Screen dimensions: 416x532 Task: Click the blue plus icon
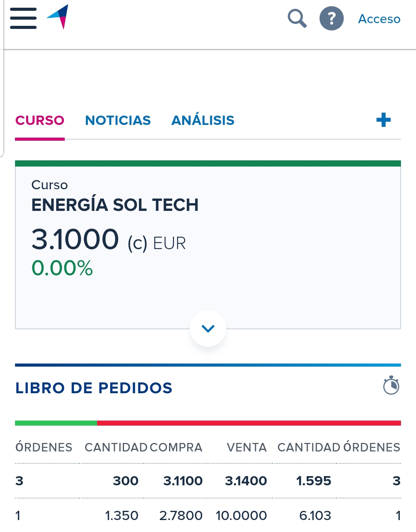pyautogui.click(x=383, y=120)
